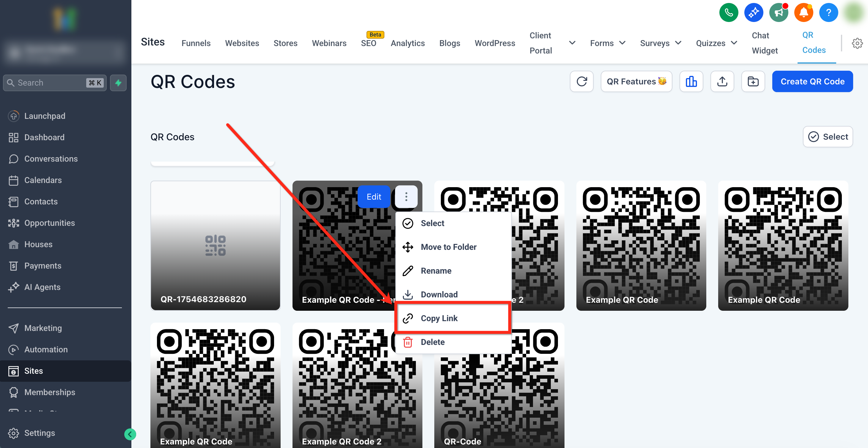This screenshot has width=868, height=448.
Task: Open the megaphone announcements icon
Action: [778, 13]
